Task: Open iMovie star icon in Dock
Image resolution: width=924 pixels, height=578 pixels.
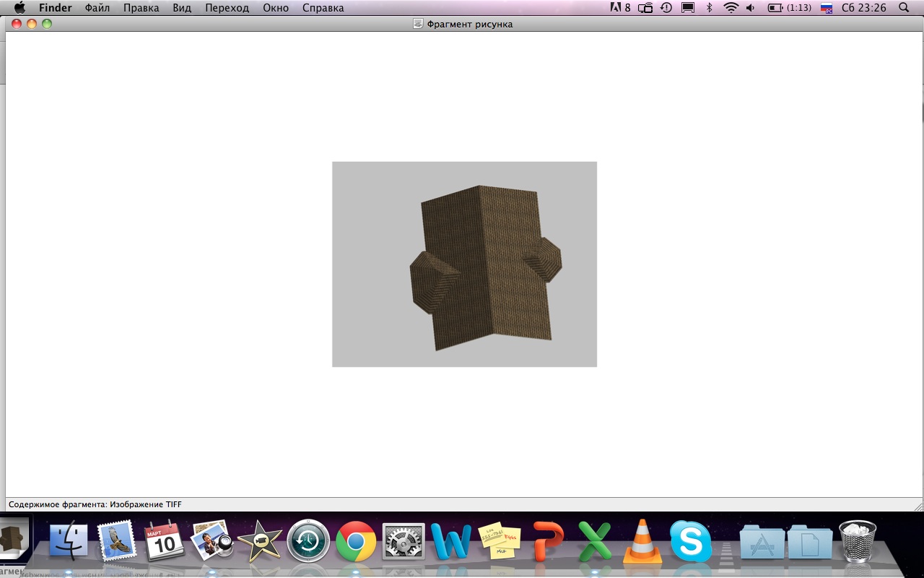Action: [x=260, y=541]
